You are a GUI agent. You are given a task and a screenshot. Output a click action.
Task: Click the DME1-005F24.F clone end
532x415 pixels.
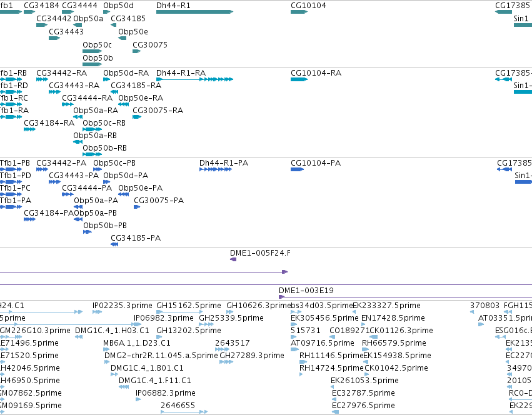click(233, 259)
